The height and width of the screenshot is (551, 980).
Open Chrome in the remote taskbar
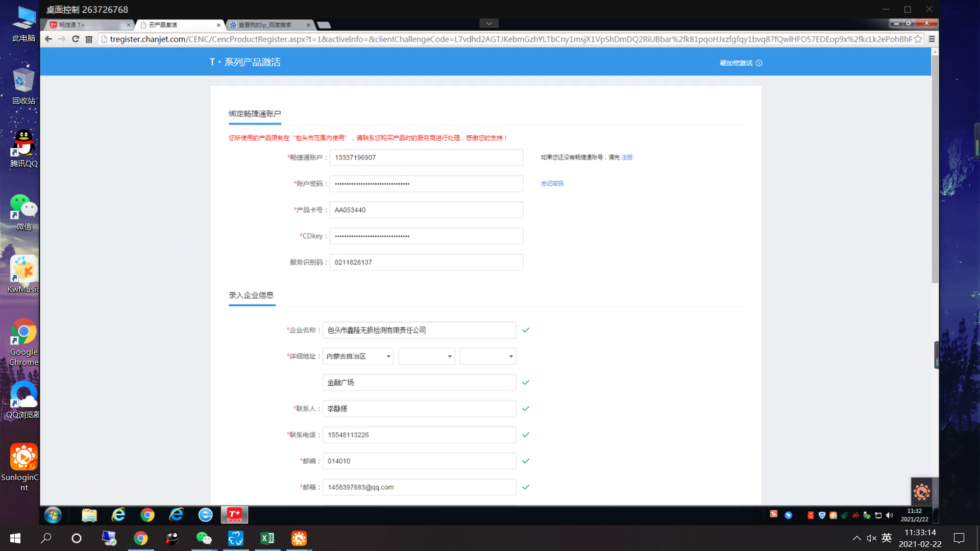pos(148,515)
